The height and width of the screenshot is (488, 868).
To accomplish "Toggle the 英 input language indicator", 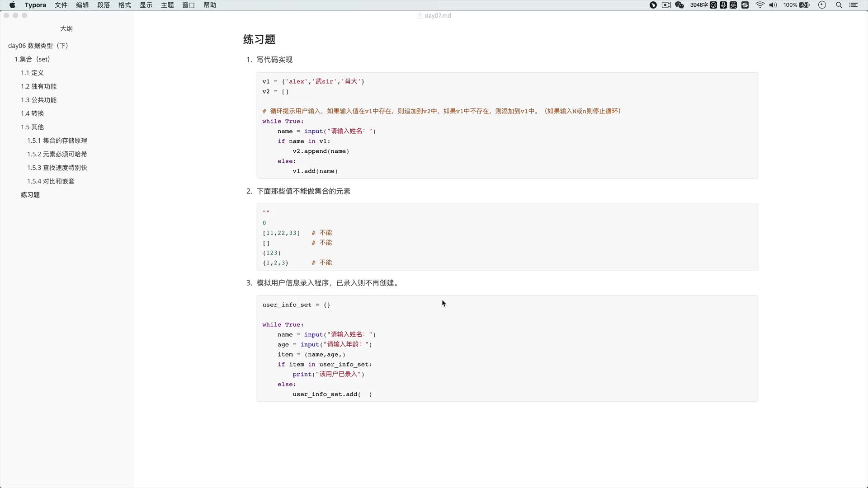I will pyautogui.click(x=733, y=5).
